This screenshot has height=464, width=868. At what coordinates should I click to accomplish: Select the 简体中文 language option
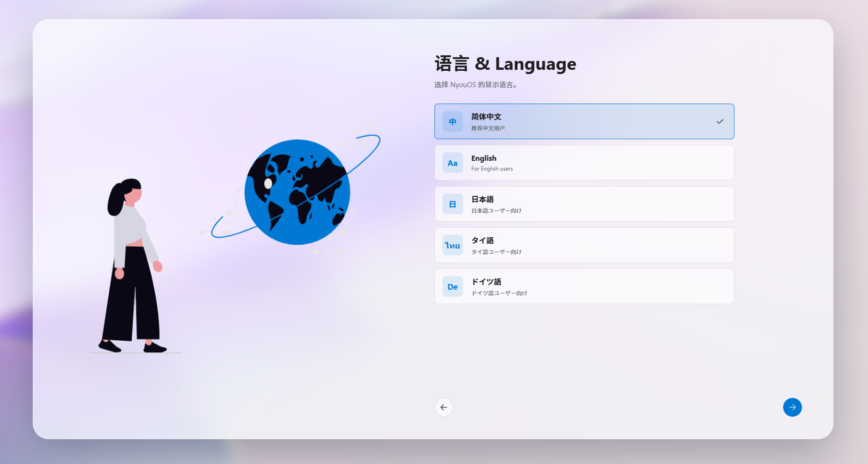584,121
